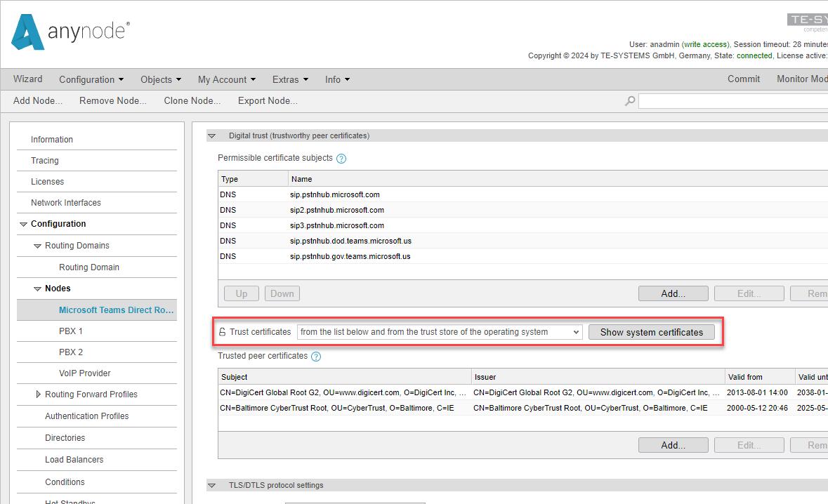The height and width of the screenshot is (504, 828).
Task: Click Remove Node... in toolbar
Action: coord(113,101)
